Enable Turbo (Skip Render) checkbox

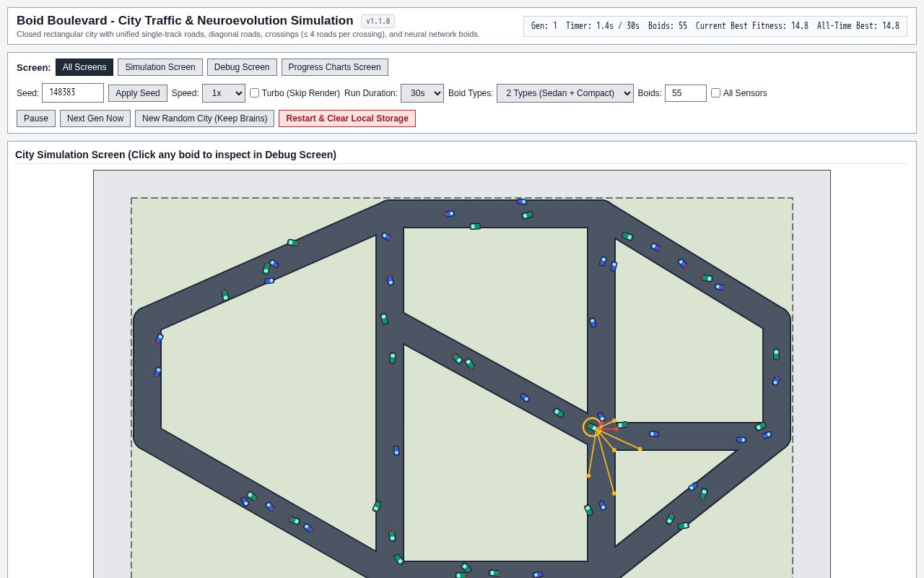pos(254,93)
